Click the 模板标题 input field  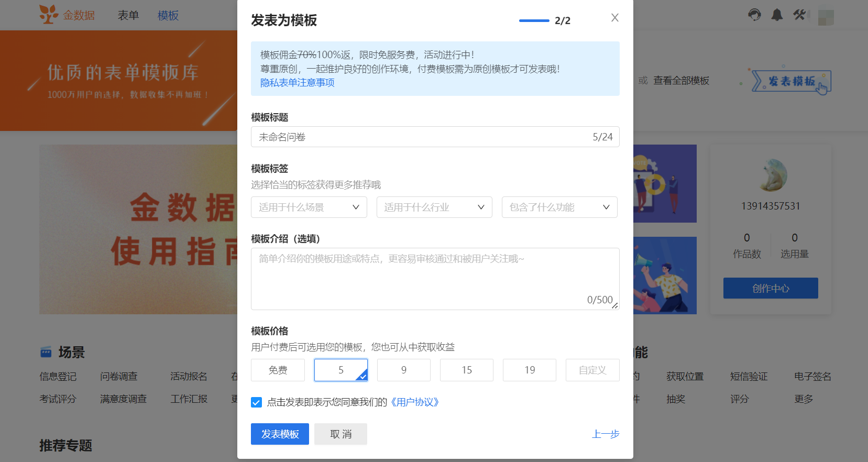click(x=435, y=137)
